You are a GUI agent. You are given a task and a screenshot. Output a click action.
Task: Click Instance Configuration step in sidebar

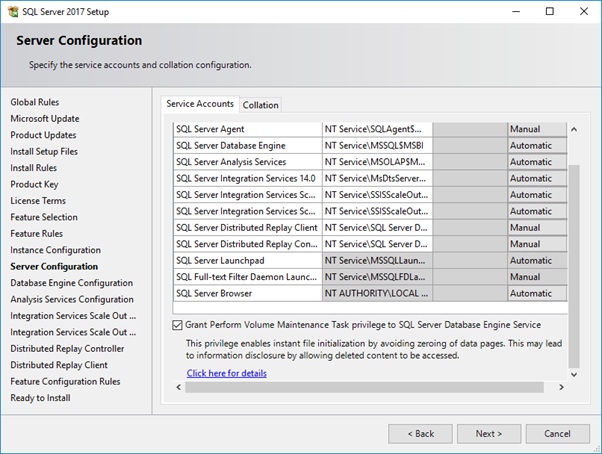(55, 250)
